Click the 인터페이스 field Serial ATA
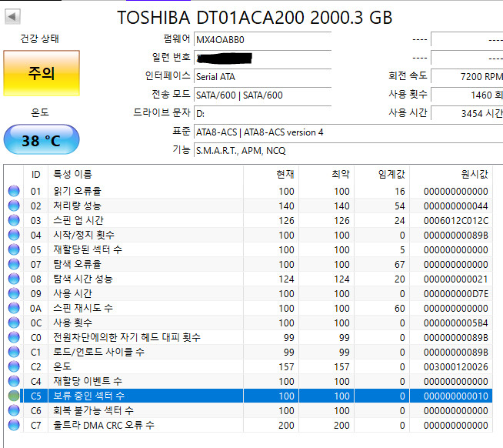 point(262,77)
